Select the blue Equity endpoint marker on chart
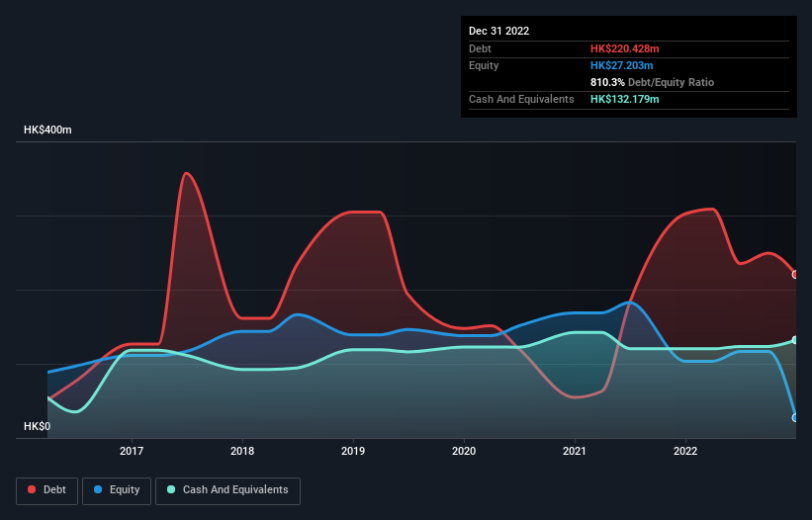The height and width of the screenshot is (520, 812). [x=795, y=418]
